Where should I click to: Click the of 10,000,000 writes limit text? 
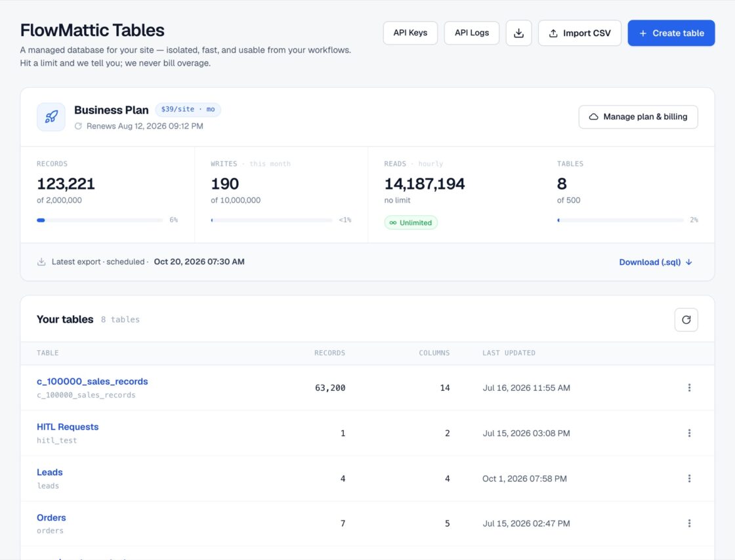236,200
